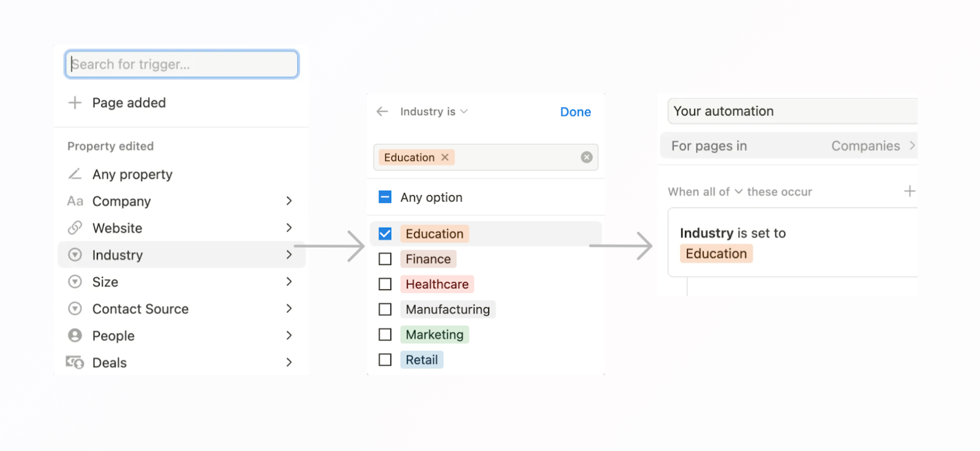
Task: Click the person icon beside People
Action: (75, 336)
